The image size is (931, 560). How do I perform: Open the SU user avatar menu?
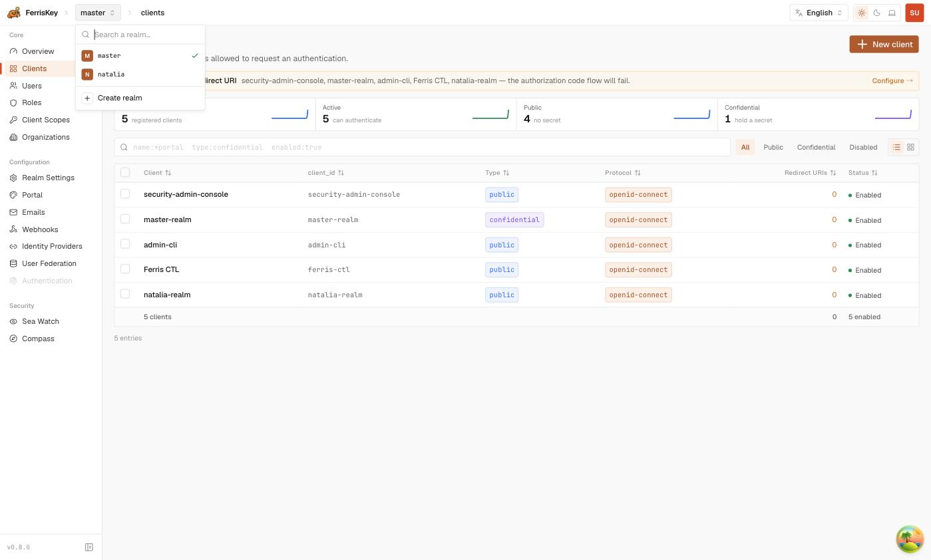(914, 13)
